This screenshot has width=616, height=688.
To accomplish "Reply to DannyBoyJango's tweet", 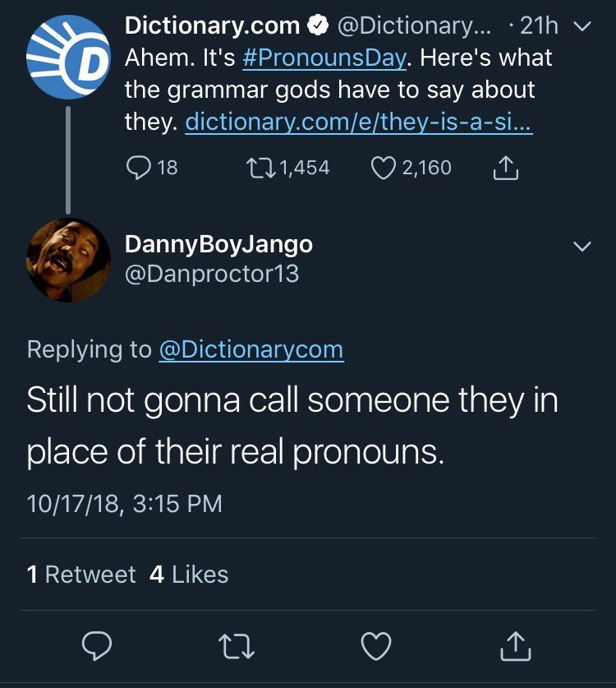I will [99, 644].
